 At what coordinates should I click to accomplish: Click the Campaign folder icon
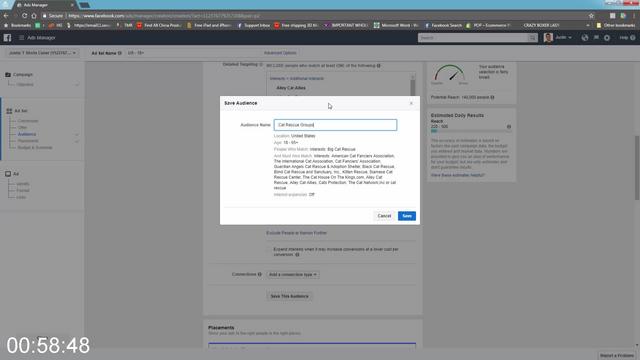point(8,75)
